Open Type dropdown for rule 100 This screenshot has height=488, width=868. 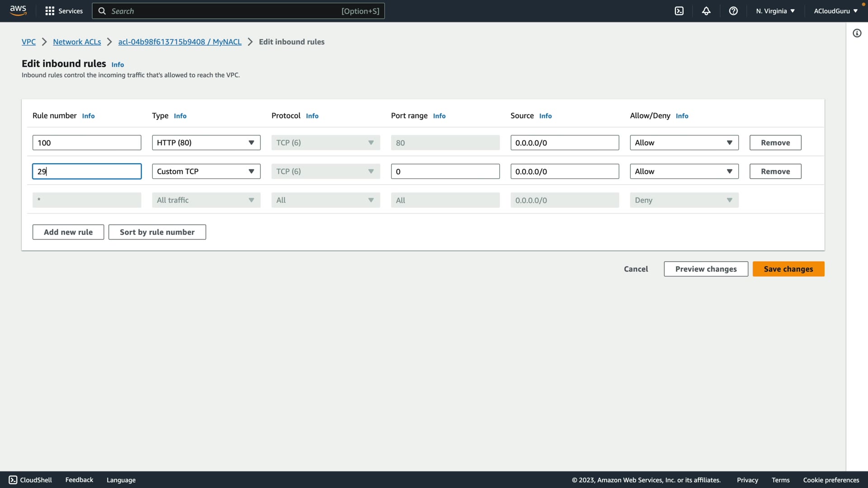pyautogui.click(x=206, y=143)
